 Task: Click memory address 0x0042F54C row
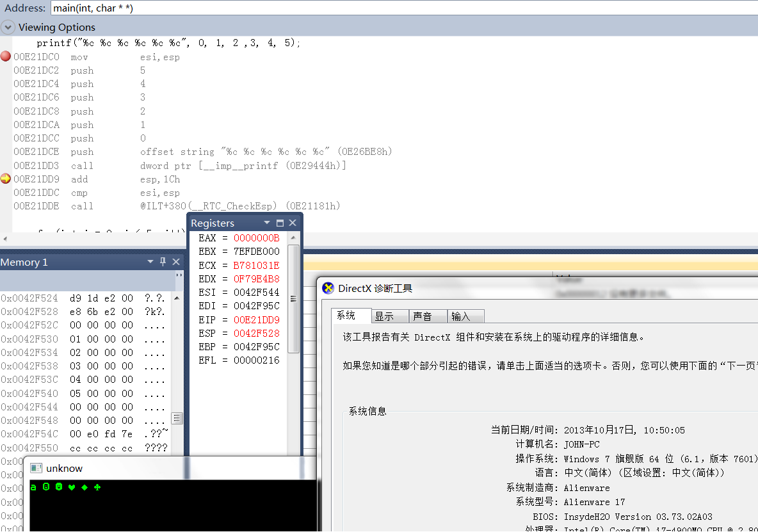tap(85, 434)
